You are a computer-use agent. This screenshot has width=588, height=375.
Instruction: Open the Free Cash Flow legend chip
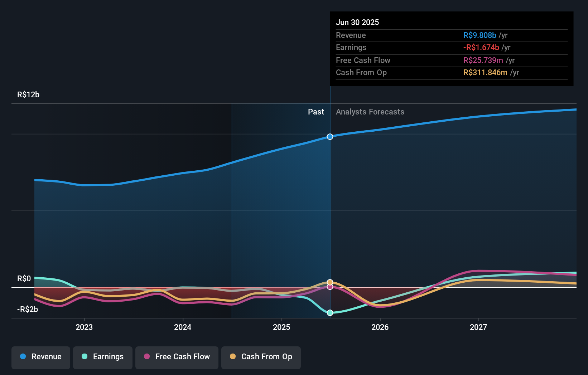tap(177, 357)
